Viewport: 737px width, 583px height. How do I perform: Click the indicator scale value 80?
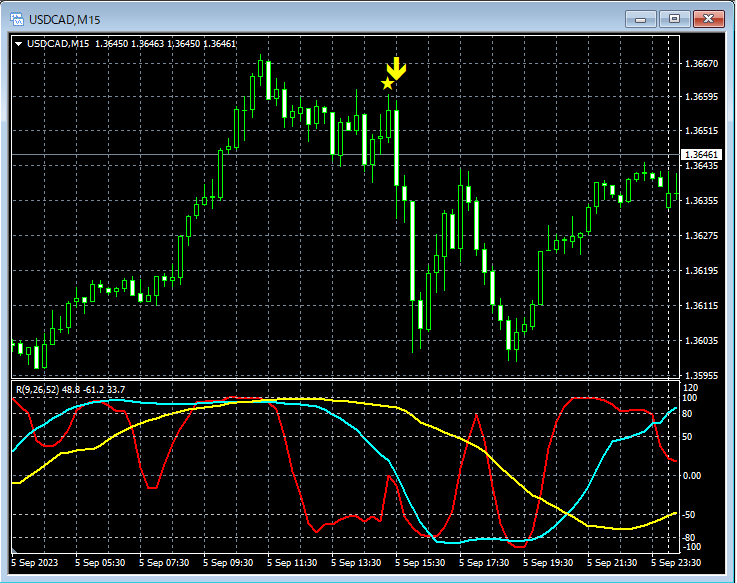687,414
